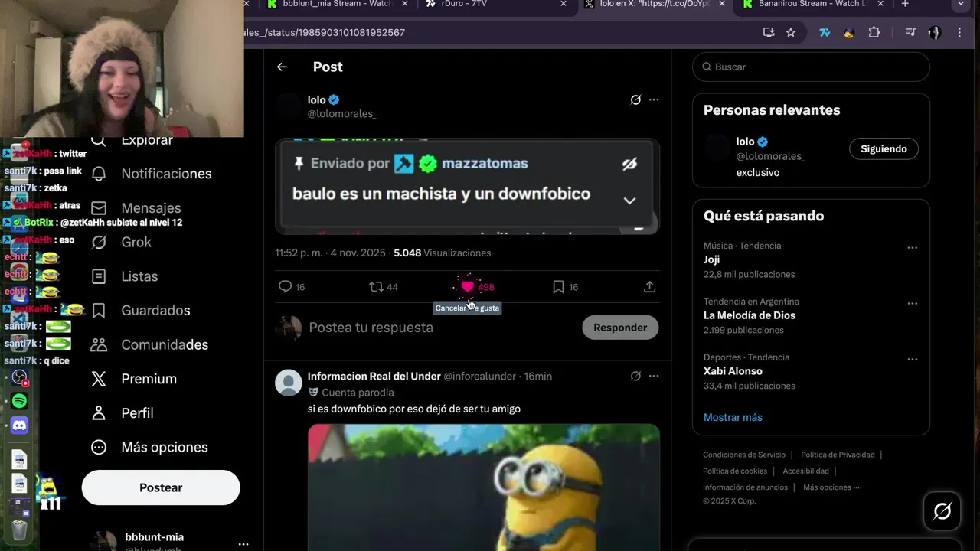Click reply icon with 16 comments
The width and height of the screenshot is (980, 551).
285,287
